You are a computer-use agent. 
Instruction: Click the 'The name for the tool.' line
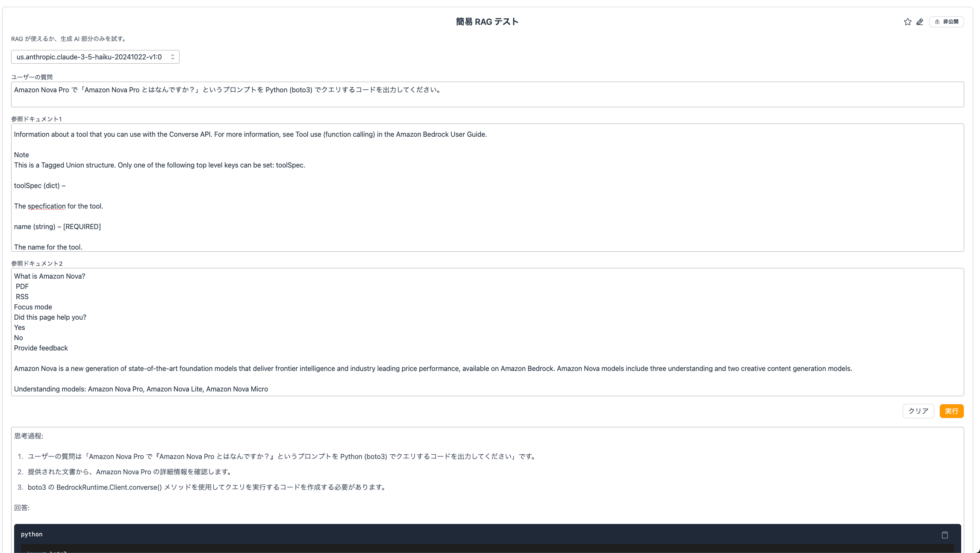point(48,247)
